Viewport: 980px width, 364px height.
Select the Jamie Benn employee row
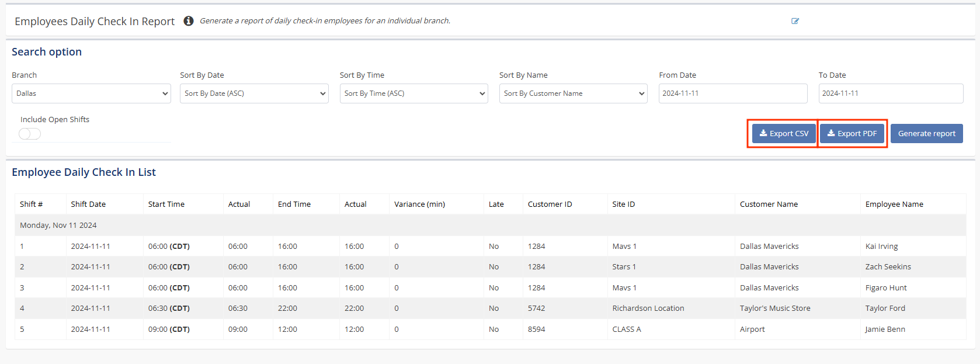tap(885, 330)
